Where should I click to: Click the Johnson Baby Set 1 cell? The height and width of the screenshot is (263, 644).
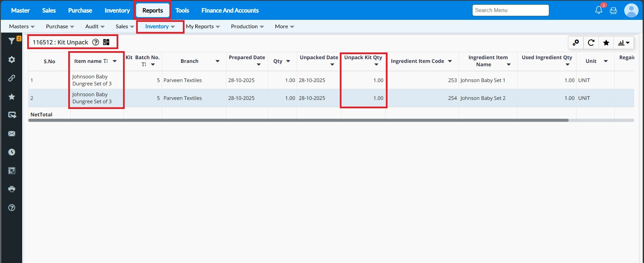point(483,80)
